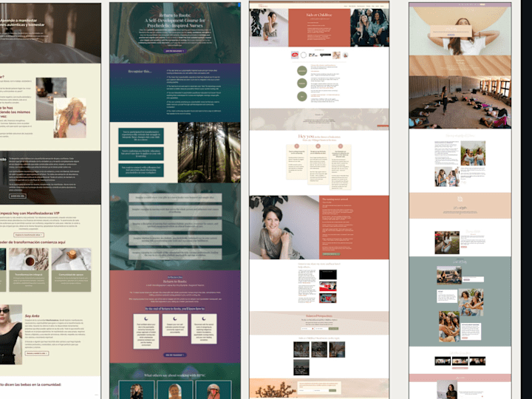Click the second numbered cream card
Image resolution: width=532 pixels, height=399 pixels.
pyautogui.click(x=318, y=164)
